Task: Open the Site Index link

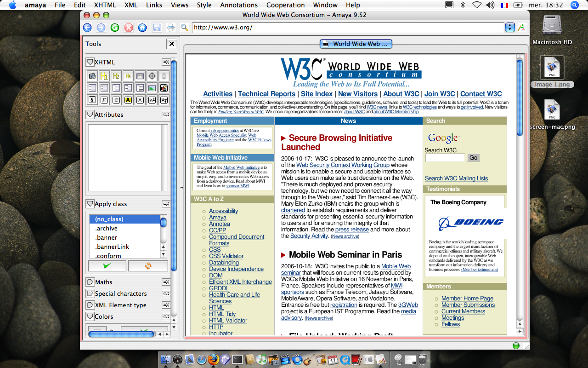Action: pos(317,94)
